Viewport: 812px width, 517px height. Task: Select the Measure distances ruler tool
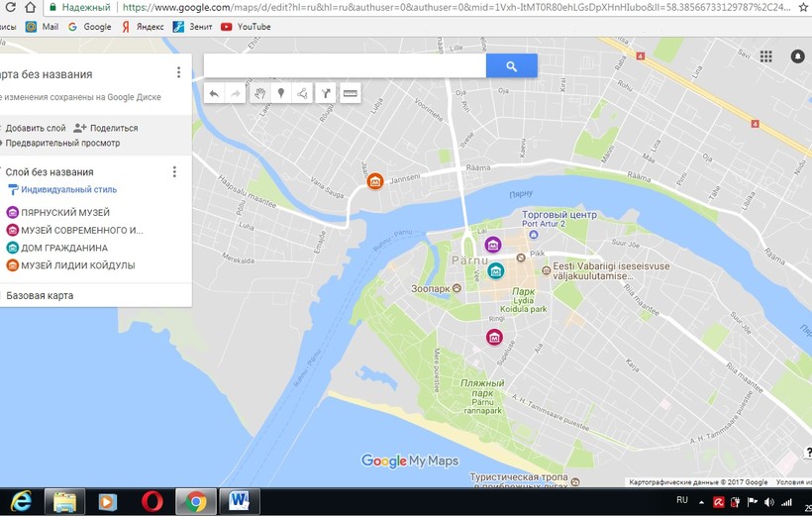click(x=349, y=94)
